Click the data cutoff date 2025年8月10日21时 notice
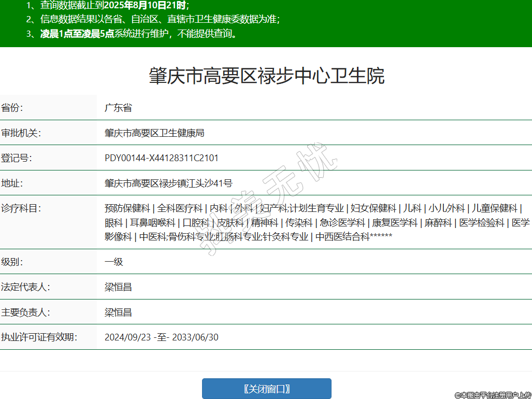 coord(145,6)
